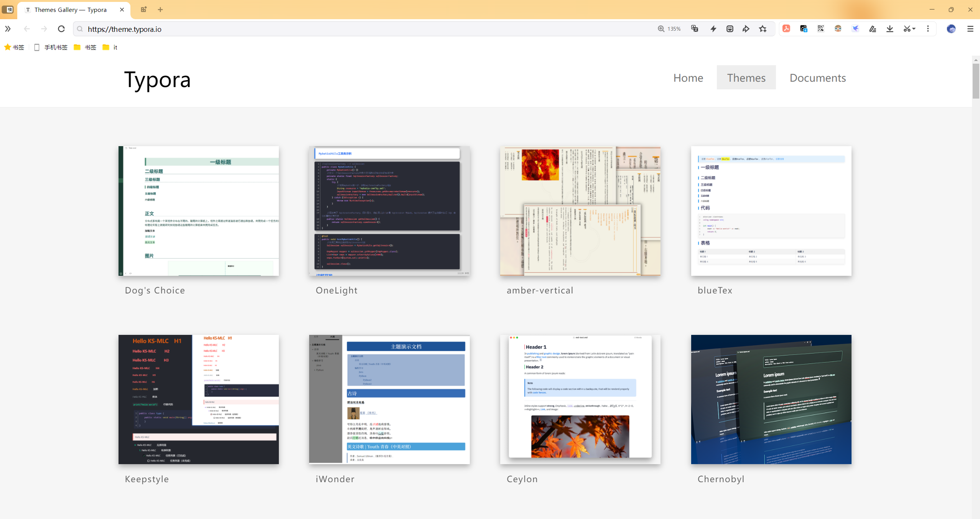Click the pen note-taking icon
980x519 pixels.
tap(873, 29)
